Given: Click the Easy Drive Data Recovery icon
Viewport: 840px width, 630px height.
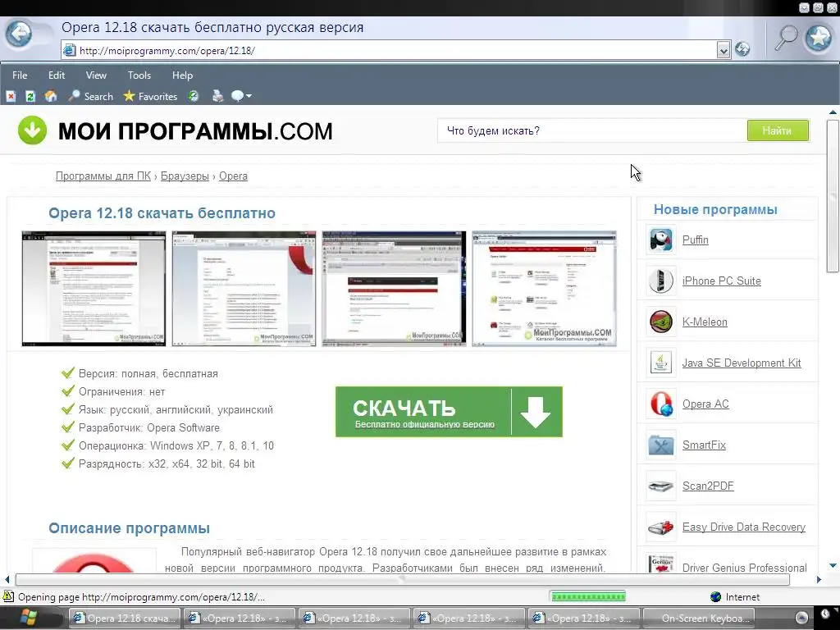Looking at the screenshot, I should coord(660,527).
